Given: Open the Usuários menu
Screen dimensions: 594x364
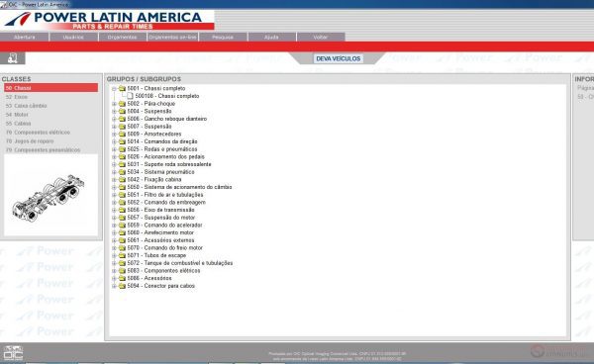Looking at the screenshot, I should [x=73, y=37].
